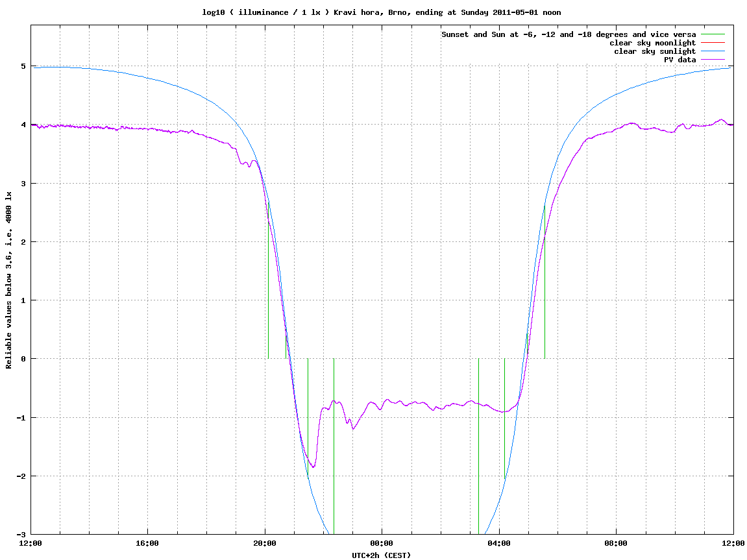The height and width of the screenshot is (560, 747).
Task: Click the 04:00 x-axis label
Action: [x=499, y=543]
